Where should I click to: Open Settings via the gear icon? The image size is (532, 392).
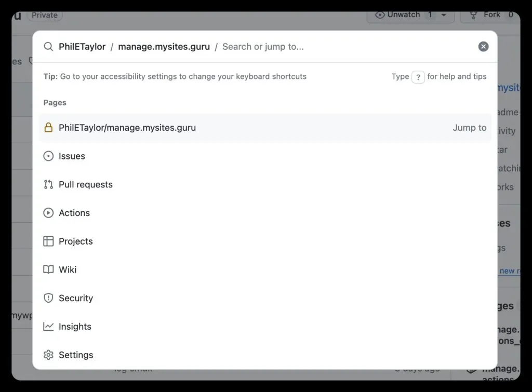48,355
